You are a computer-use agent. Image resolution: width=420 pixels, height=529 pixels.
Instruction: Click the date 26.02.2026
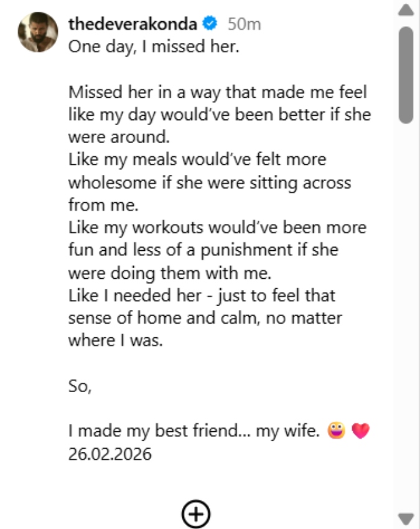(x=110, y=454)
